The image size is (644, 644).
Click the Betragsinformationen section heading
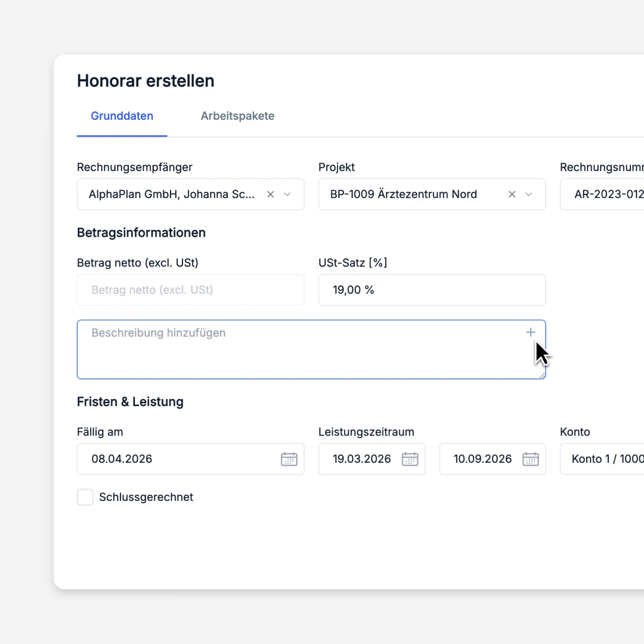[x=141, y=233]
